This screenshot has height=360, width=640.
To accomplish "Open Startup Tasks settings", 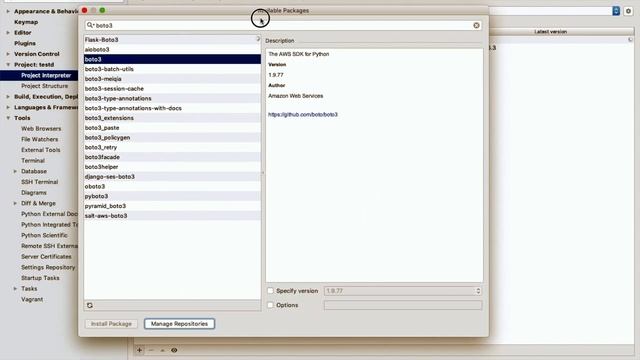I will click(x=40, y=278).
